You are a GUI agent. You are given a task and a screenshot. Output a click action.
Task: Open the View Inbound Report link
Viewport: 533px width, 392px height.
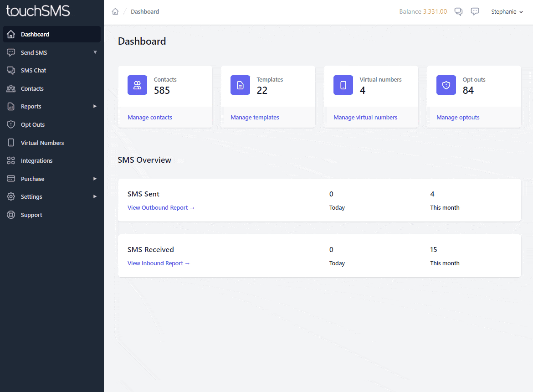[159, 263]
